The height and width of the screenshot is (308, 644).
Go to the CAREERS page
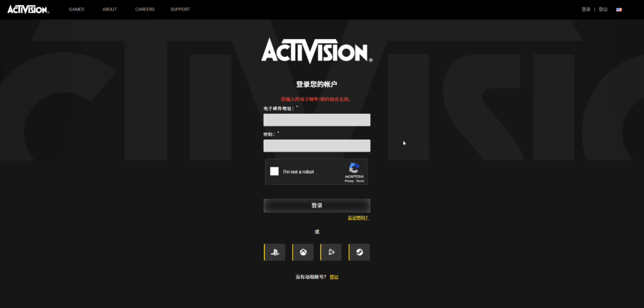coord(145,9)
